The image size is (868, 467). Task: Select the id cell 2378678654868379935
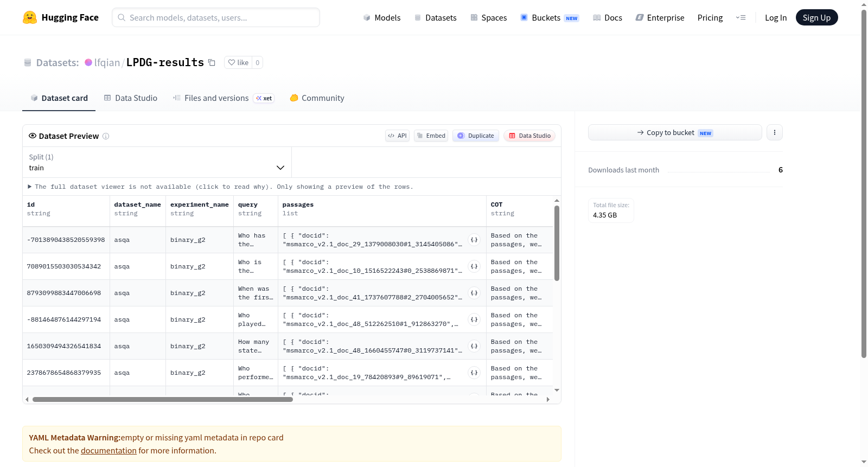pyautogui.click(x=66, y=373)
